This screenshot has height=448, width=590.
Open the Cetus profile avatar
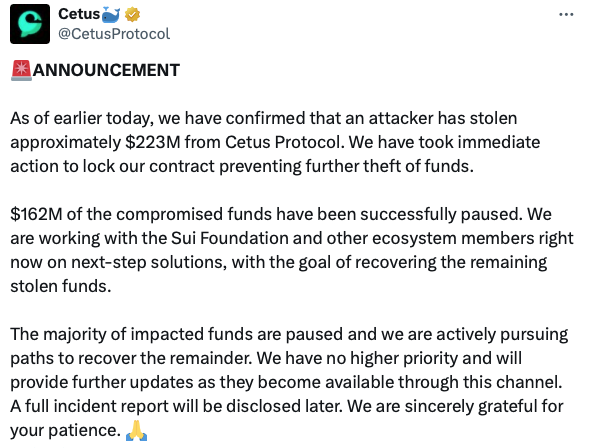(30, 24)
